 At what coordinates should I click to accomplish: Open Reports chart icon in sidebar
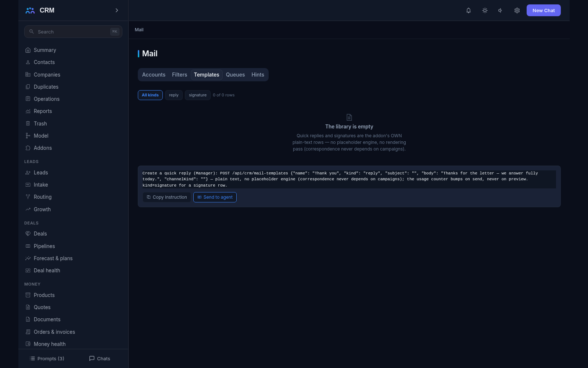point(28,111)
